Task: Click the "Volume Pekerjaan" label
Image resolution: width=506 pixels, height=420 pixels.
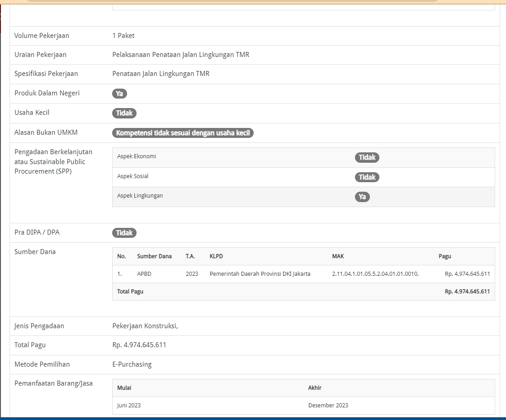Action: [42, 35]
